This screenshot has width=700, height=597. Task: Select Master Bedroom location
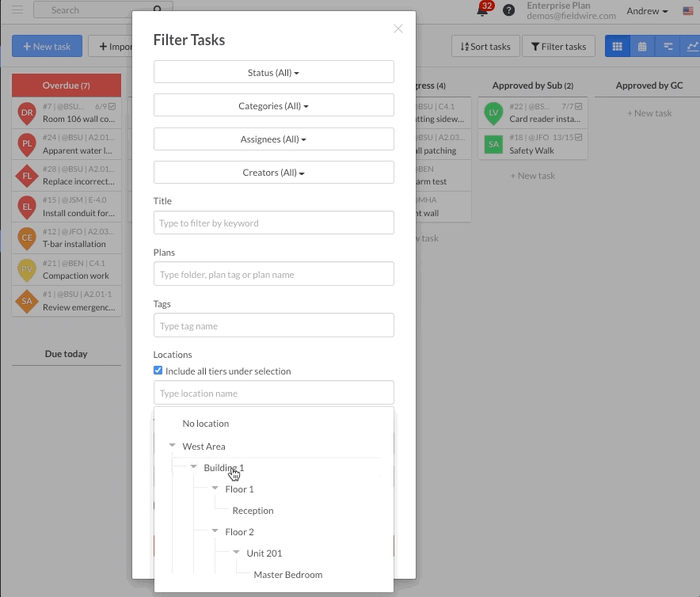coord(287,575)
